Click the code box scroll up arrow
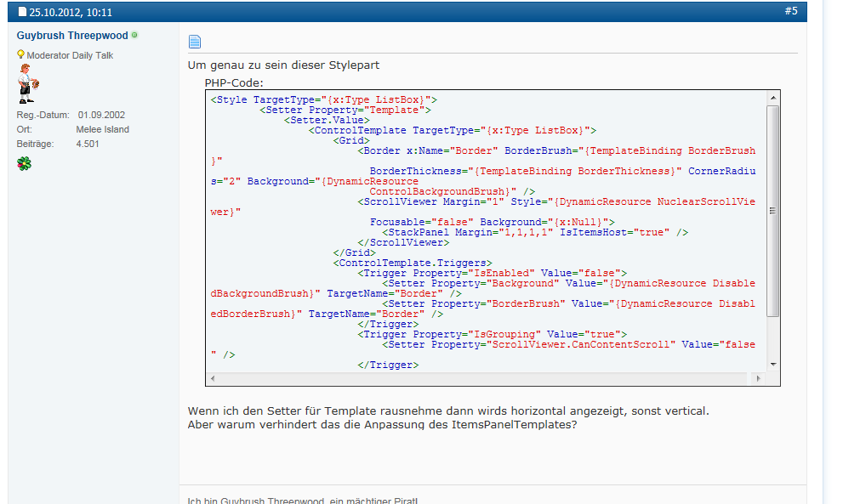843x504 pixels. [x=773, y=98]
